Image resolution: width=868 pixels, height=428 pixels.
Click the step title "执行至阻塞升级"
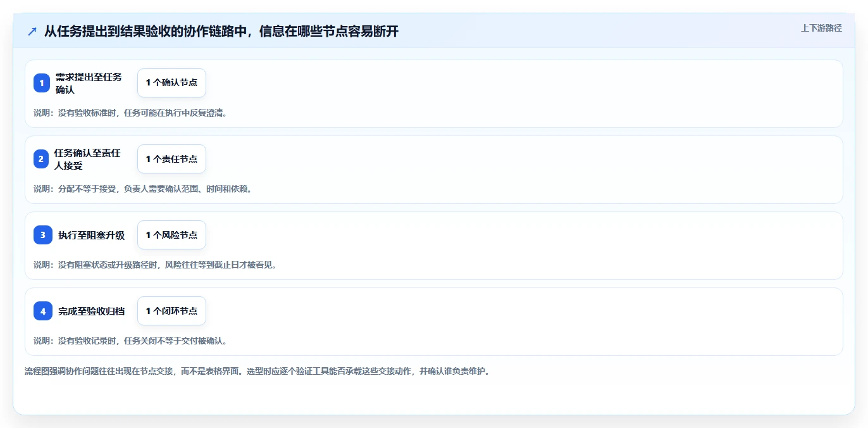(x=91, y=235)
